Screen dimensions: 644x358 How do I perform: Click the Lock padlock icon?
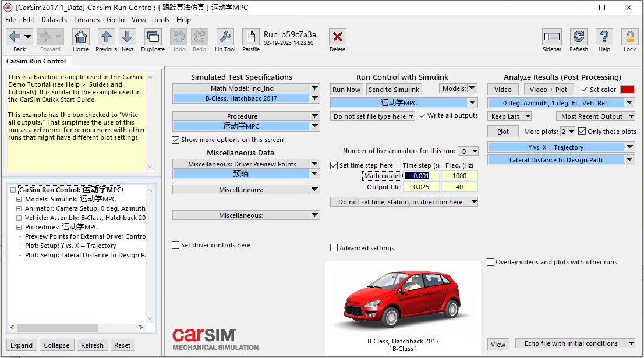point(629,37)
